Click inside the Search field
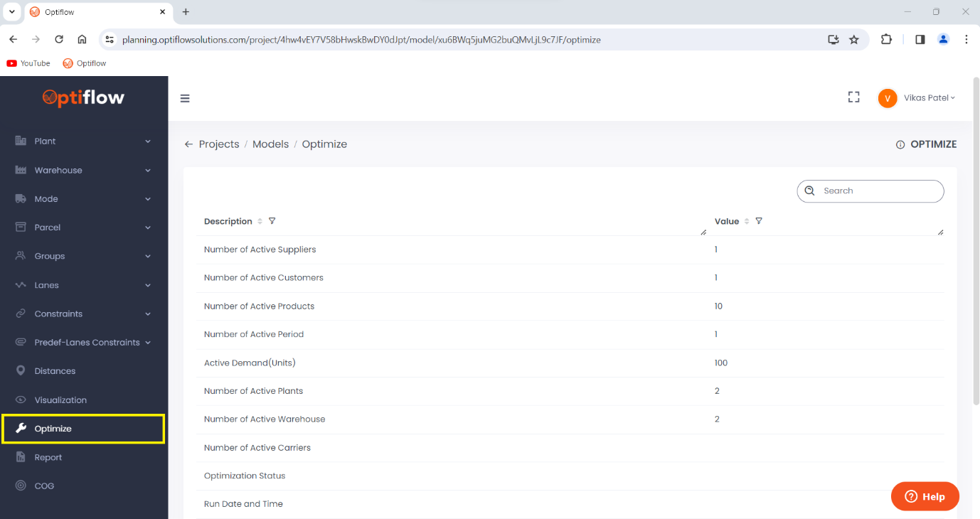Viewport: 980px width, 519px height. pos(870,191)
